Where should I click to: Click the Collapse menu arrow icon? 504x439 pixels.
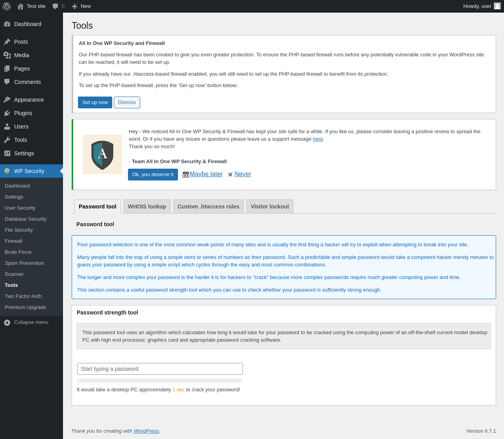7,322
